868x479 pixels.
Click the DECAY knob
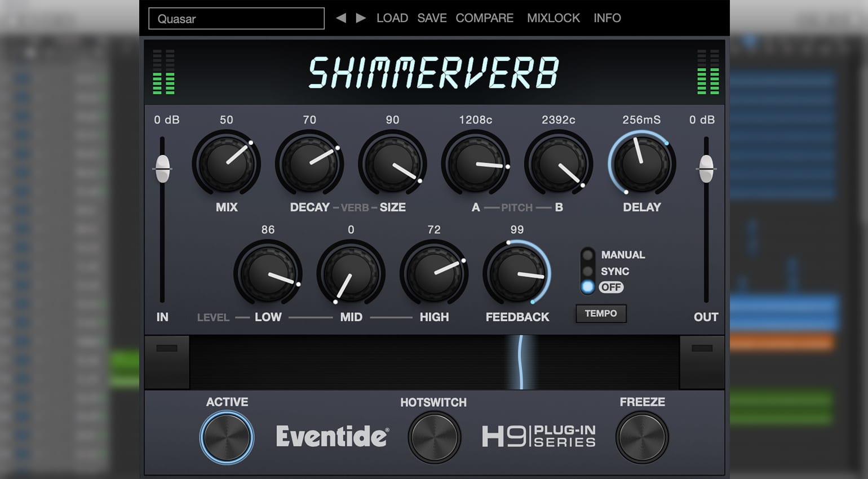click(x=309, y=163)
